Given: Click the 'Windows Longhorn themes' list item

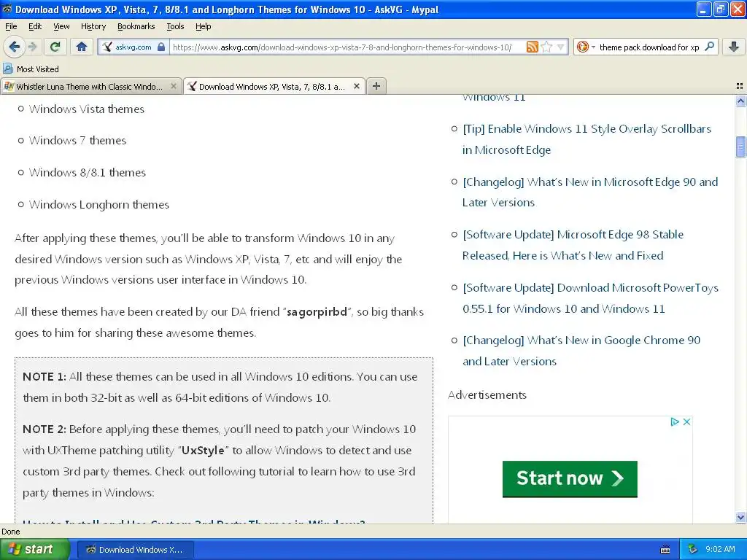Looking at the screenshot, I should click(98, 204).
